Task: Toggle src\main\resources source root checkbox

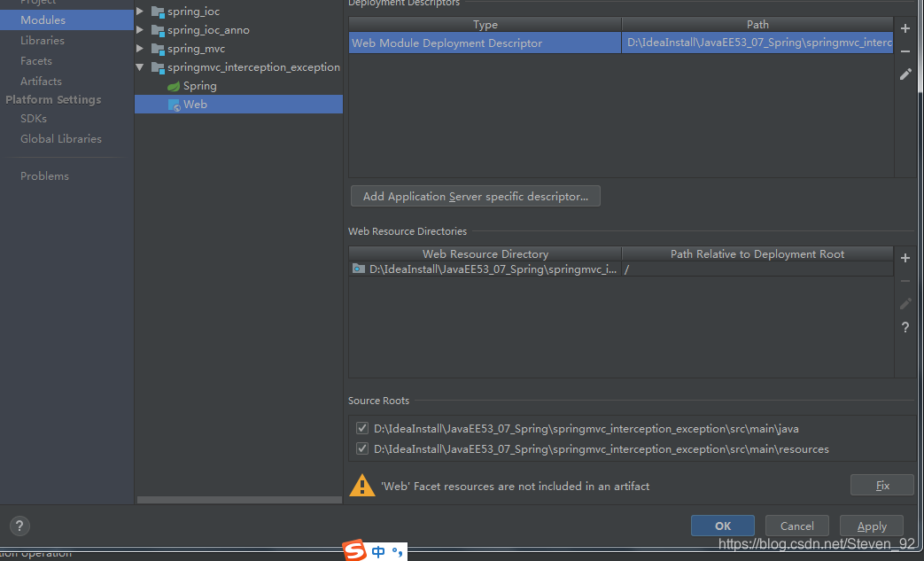Action: 361,448
